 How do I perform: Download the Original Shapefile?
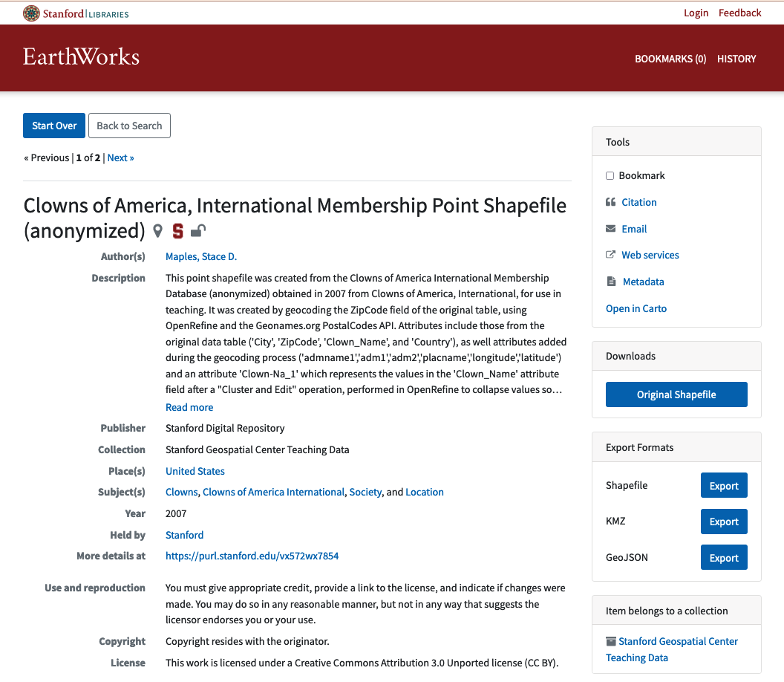[x=676, y=394]
